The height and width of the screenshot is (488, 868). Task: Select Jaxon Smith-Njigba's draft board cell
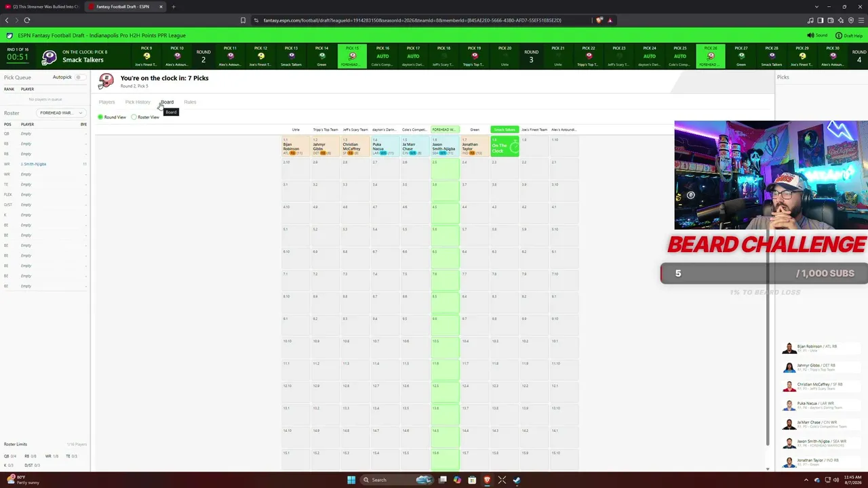445,147
